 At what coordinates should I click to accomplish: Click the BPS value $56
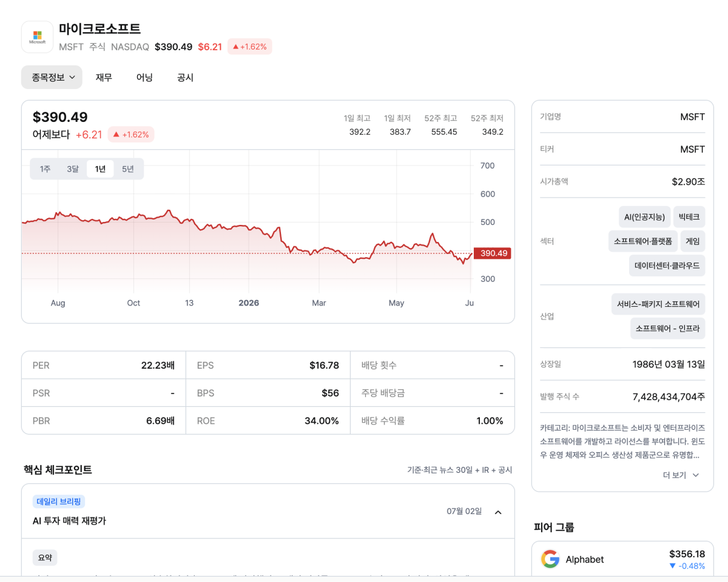(x=330, y=393)
